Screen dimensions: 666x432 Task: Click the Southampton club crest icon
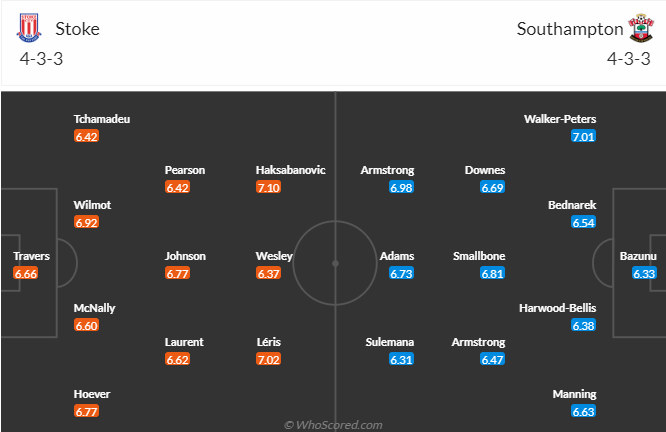tap(639, 27)
